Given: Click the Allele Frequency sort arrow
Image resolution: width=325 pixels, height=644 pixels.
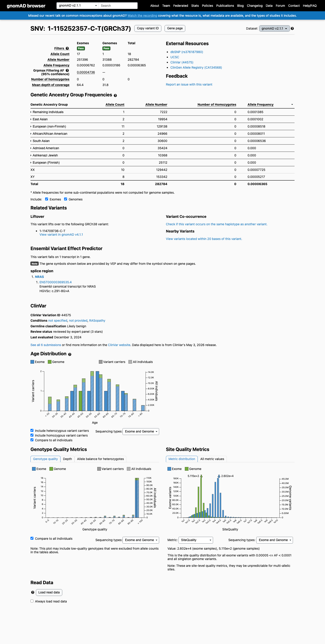Looking at the screenshot, I should click(292, 105).
